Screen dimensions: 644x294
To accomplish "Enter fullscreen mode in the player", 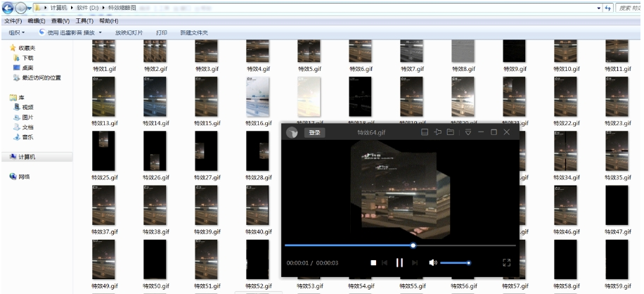I will click(x=506, y=262).
